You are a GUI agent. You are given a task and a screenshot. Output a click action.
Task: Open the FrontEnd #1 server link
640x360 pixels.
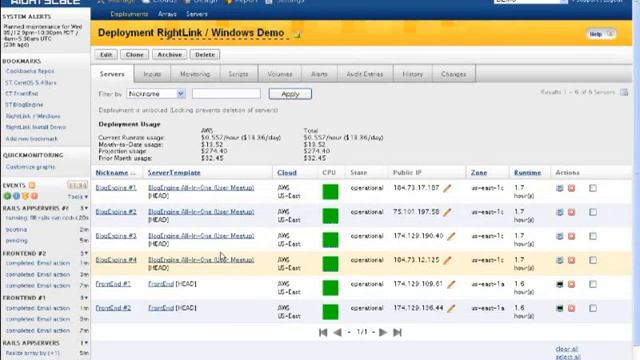[x=113, y=284]
